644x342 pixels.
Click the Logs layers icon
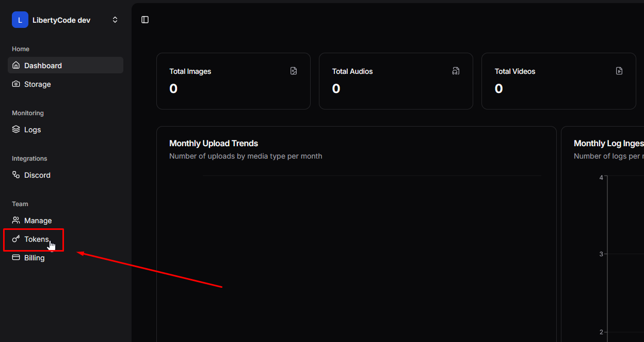click(16, 130)
